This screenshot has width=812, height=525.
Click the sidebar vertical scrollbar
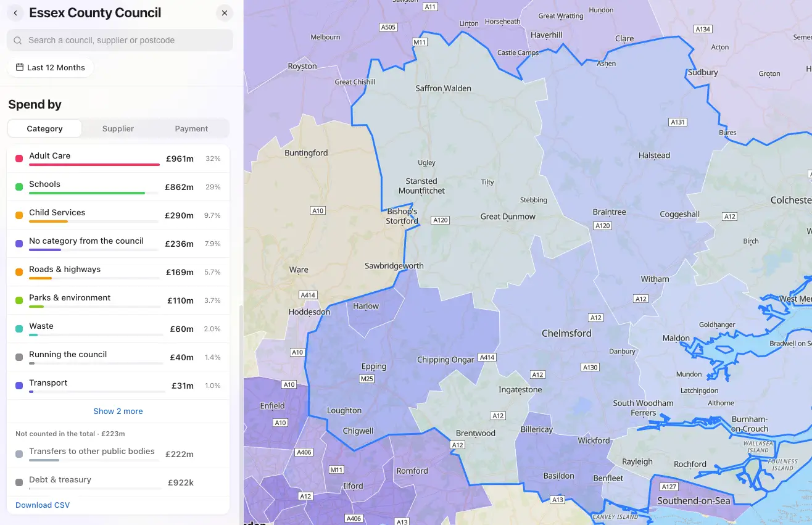[241, 413]
